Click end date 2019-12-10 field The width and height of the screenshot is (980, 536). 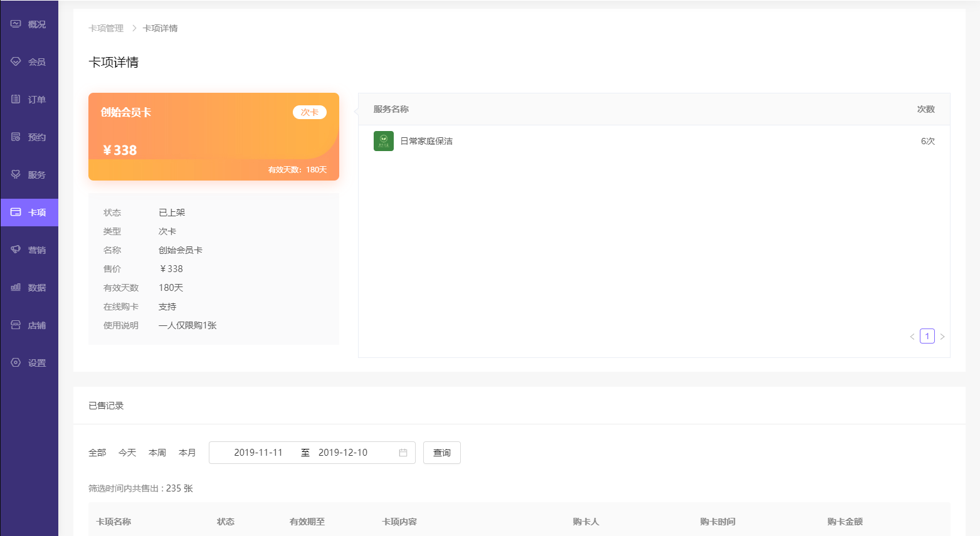point(343,453)
